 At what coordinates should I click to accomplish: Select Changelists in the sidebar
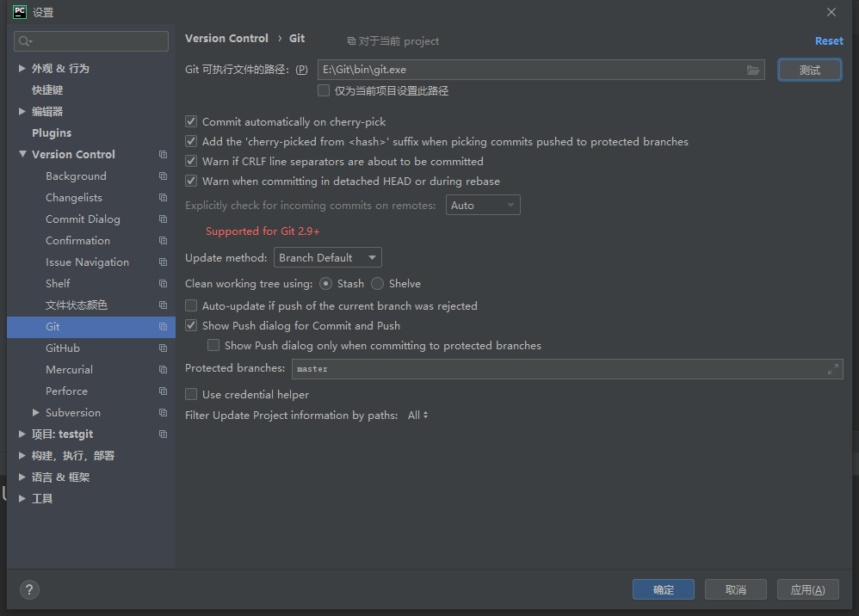[x=74, y=198]
